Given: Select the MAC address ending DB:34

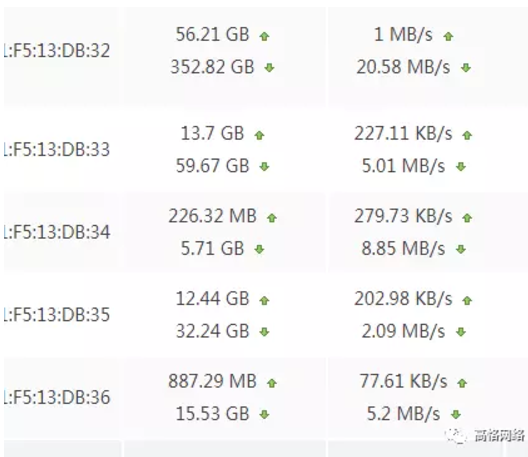Looking at the screenshot, I should point(57,232).
